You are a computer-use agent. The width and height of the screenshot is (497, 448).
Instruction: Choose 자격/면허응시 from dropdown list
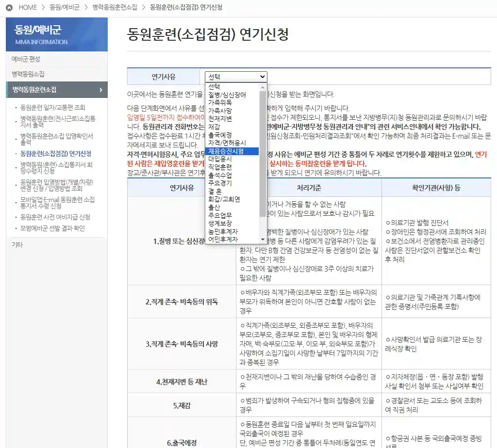[x=232, y=143]
